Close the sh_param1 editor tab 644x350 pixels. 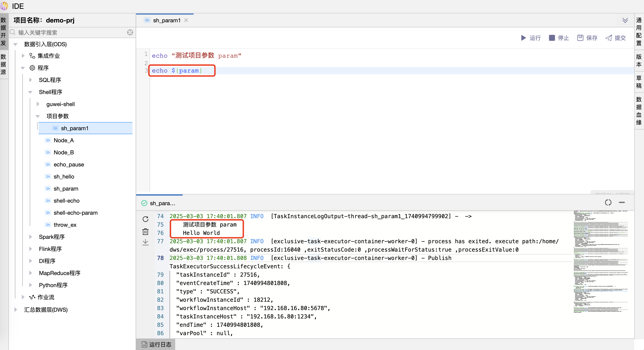[x=186, y=20]
